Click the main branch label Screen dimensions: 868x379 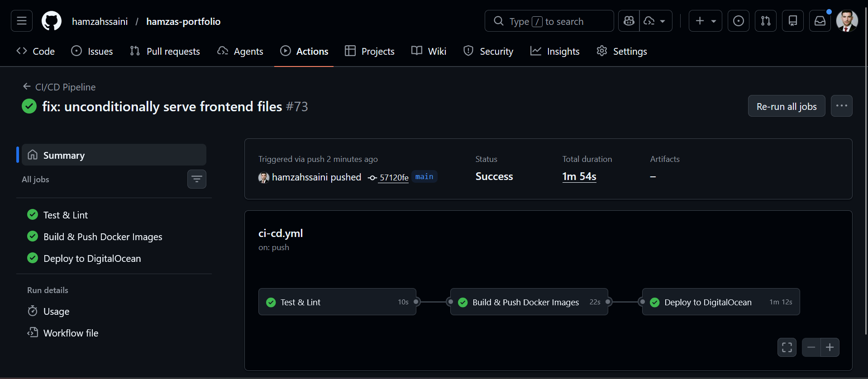click(424, 177)
